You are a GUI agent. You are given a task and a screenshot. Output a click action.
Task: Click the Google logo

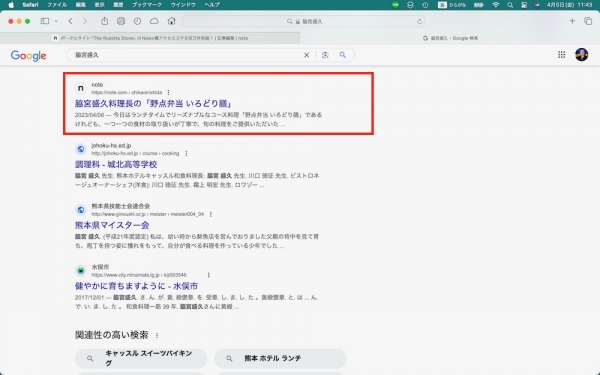pyautogui.click(x=28, y=55)
